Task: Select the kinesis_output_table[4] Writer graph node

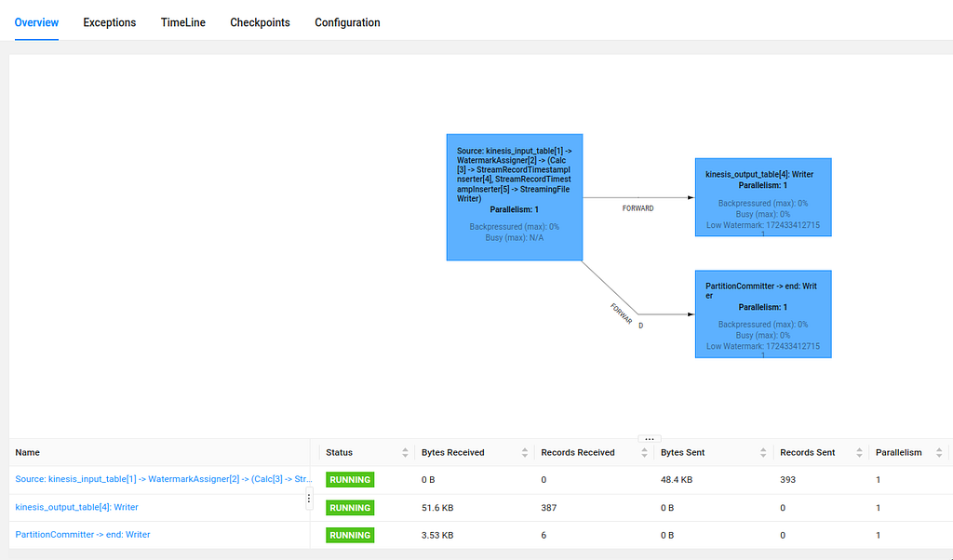Action: 763,197
